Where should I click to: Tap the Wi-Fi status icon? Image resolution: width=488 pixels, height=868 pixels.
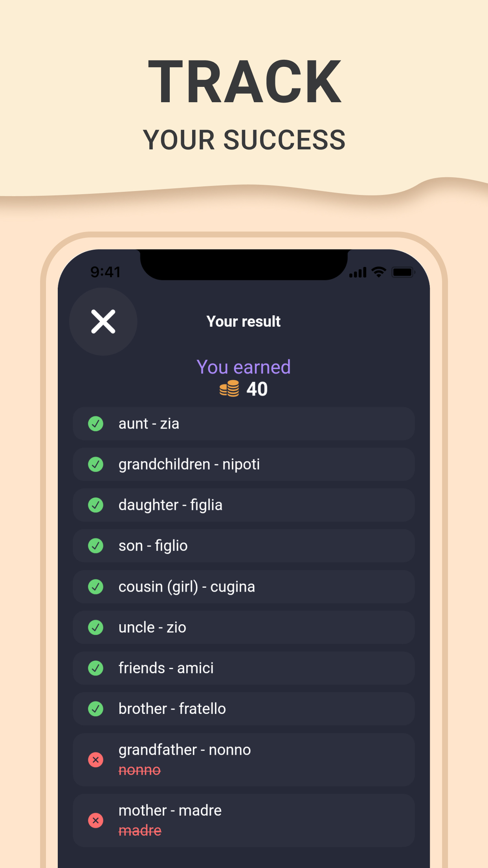point(379,272)
